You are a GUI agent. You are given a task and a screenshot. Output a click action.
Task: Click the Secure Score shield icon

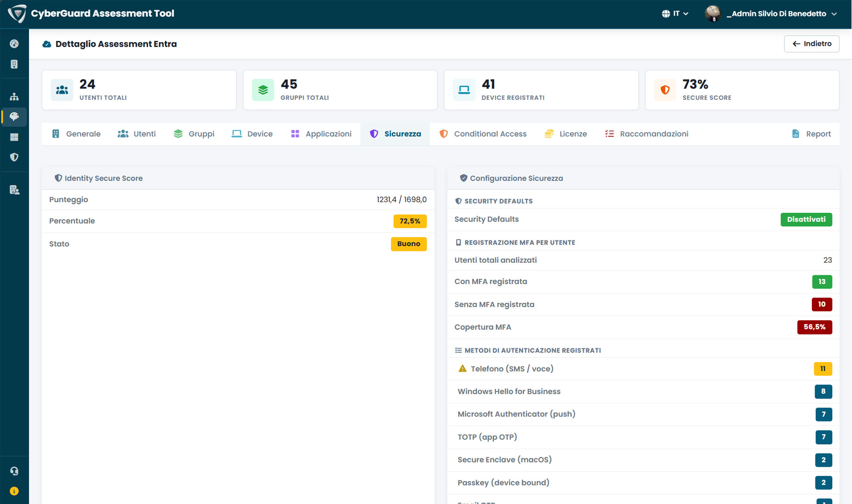[x=665, y=90]
